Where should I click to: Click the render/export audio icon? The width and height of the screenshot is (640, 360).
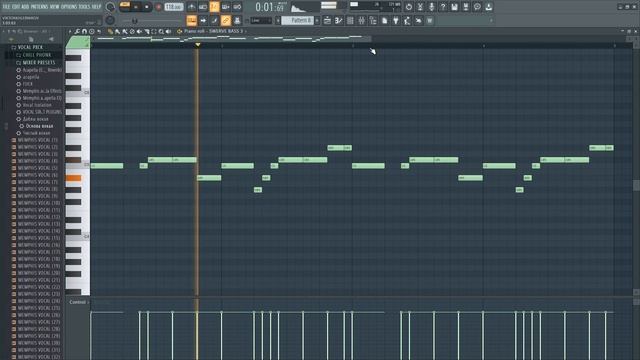tap(466, 7)
